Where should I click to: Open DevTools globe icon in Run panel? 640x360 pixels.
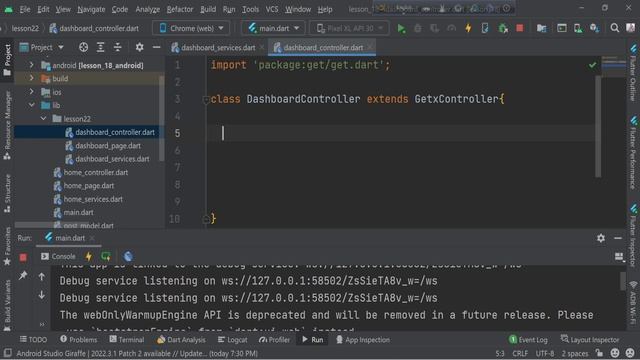[x=128, y=256]
